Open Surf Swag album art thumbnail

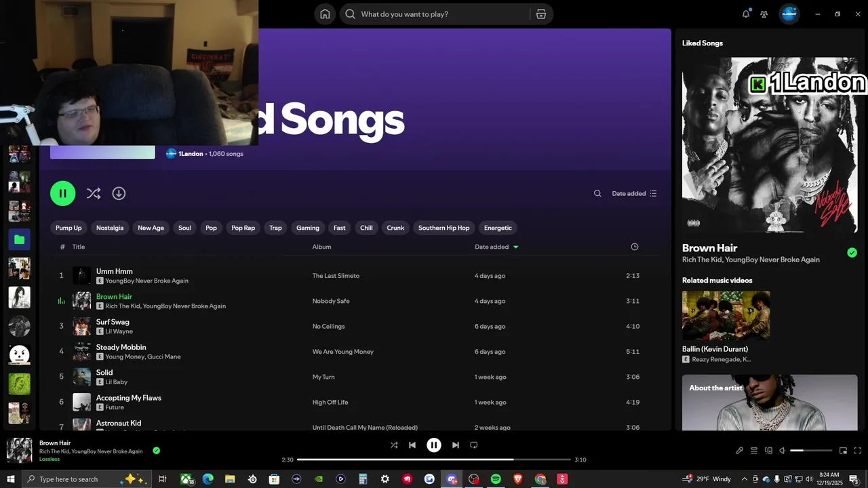81,326
